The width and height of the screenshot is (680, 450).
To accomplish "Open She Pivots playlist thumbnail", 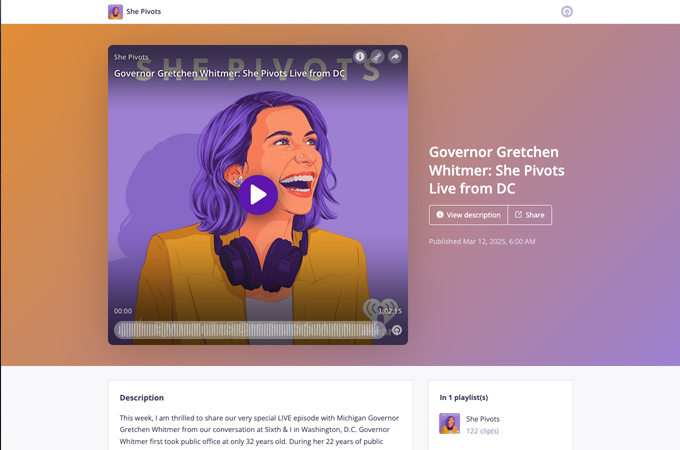I will [x=450, y=424].
